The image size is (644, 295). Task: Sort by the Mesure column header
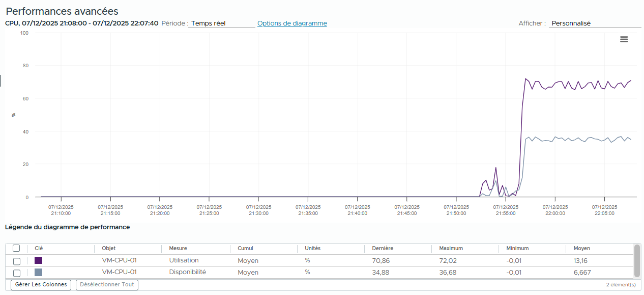point(178,249)
